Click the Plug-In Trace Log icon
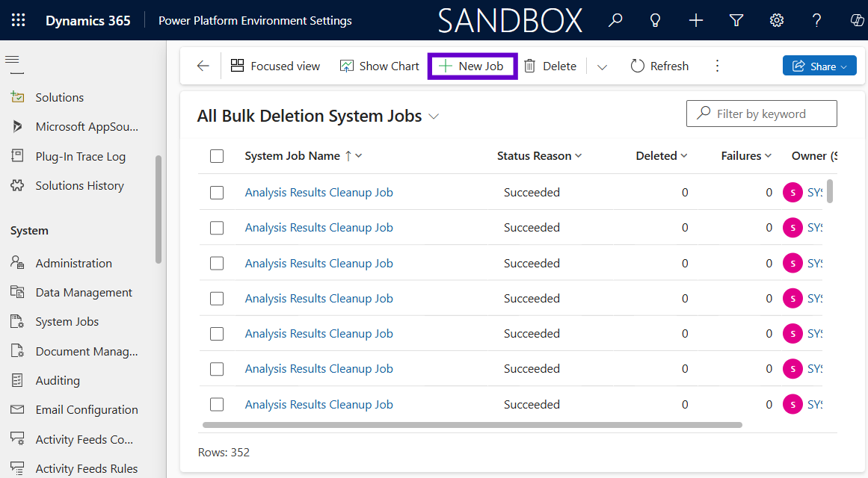Image resolution: width=868 pixels, height=478 pixels. tap(17, 156)
